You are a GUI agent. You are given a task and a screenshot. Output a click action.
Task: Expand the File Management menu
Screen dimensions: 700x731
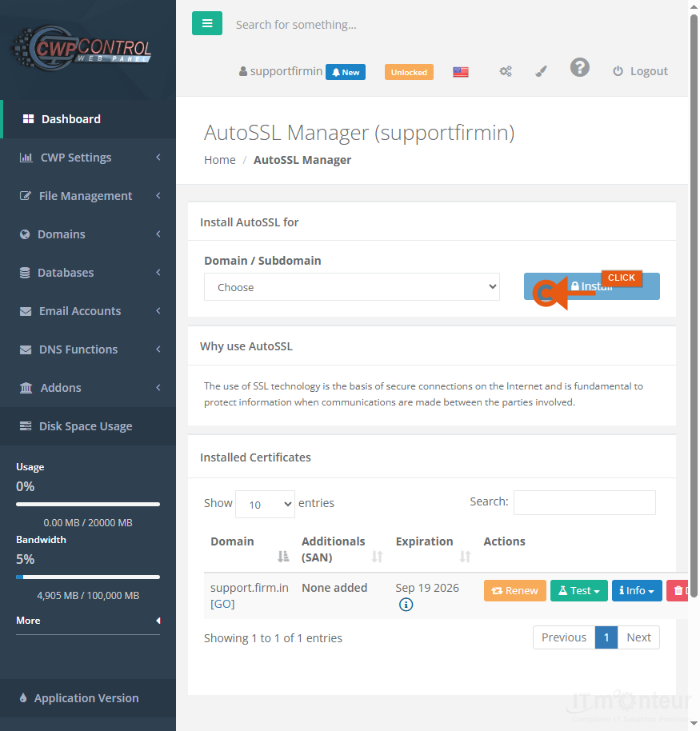88,196
